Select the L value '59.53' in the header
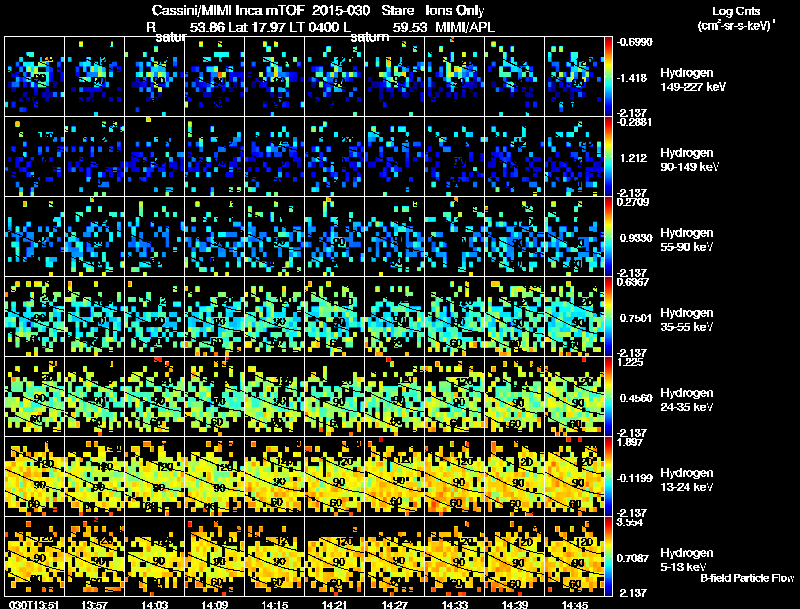The width and height of the screenshot is (800, 609). coord(410,28)
